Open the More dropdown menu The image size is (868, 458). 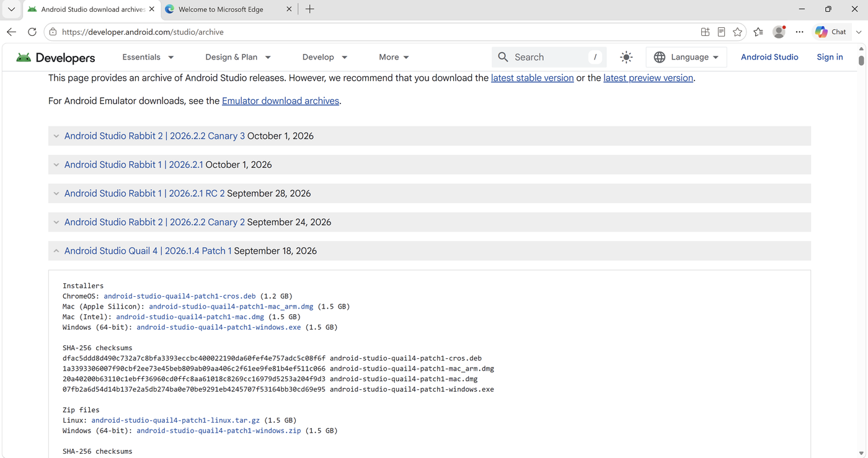(x=394, y=57)
